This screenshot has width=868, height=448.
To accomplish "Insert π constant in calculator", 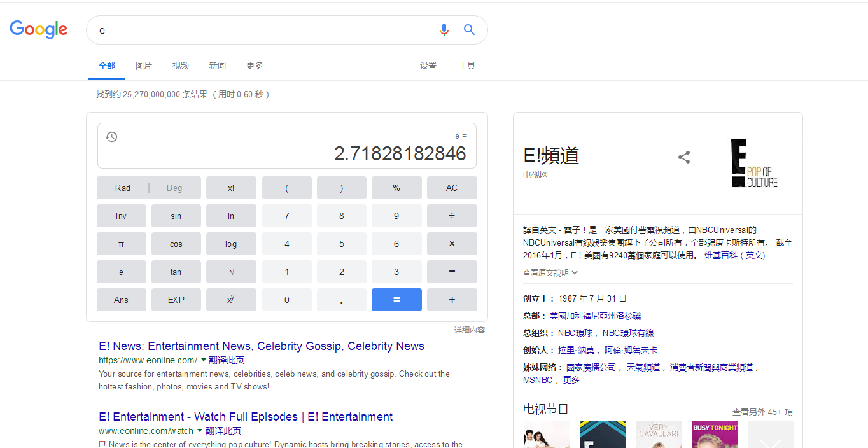I will [x=122, y=244].
